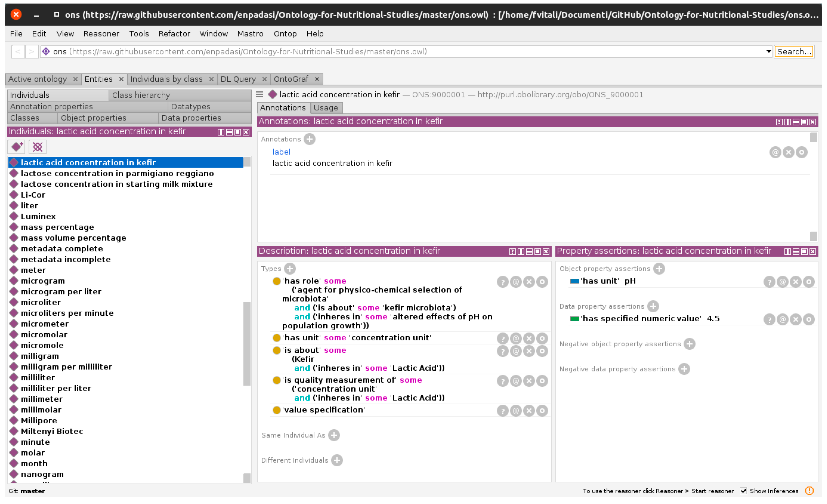Image resolution: width=827 pixels, height=504 pixels.
Task: Switch to the DL Query tab
Action: tap(238, 79)
